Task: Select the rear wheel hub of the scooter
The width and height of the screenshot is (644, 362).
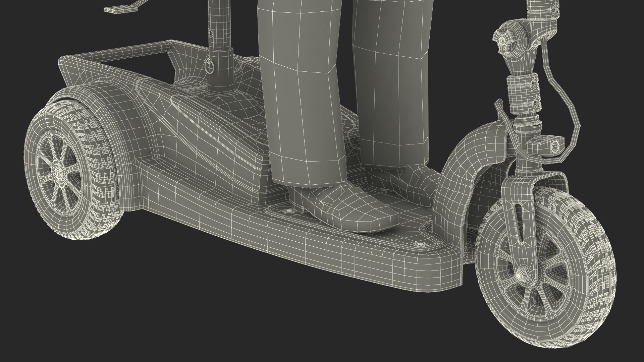Action: (x=59, y=173)
